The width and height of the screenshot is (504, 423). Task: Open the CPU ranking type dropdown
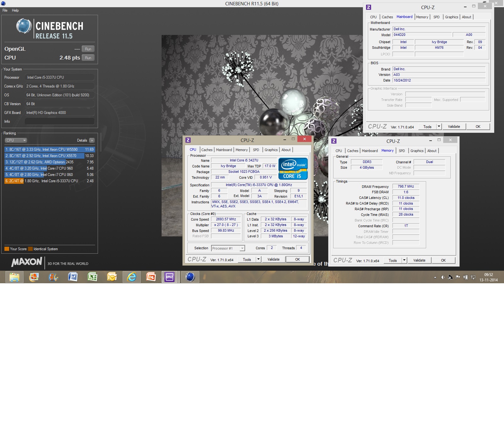click(x=16, y=140)
